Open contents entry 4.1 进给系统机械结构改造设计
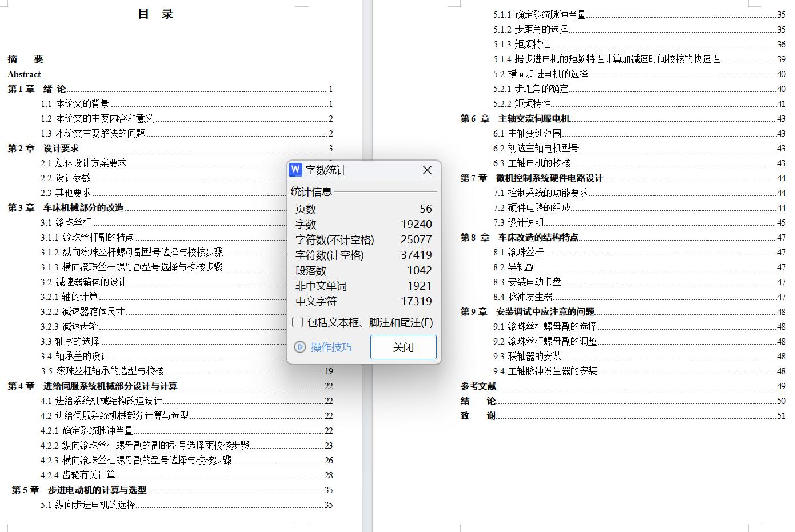 (x=187, y=401)
